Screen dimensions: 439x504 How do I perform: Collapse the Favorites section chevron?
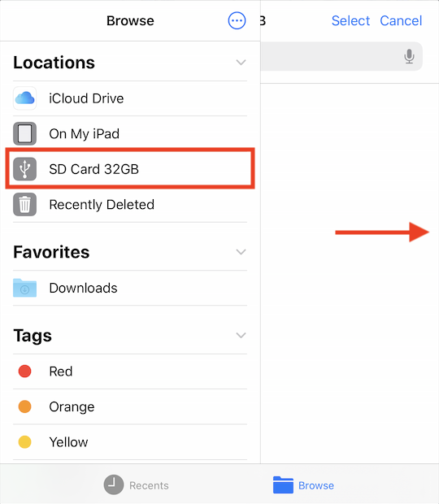tap(241, 252)
